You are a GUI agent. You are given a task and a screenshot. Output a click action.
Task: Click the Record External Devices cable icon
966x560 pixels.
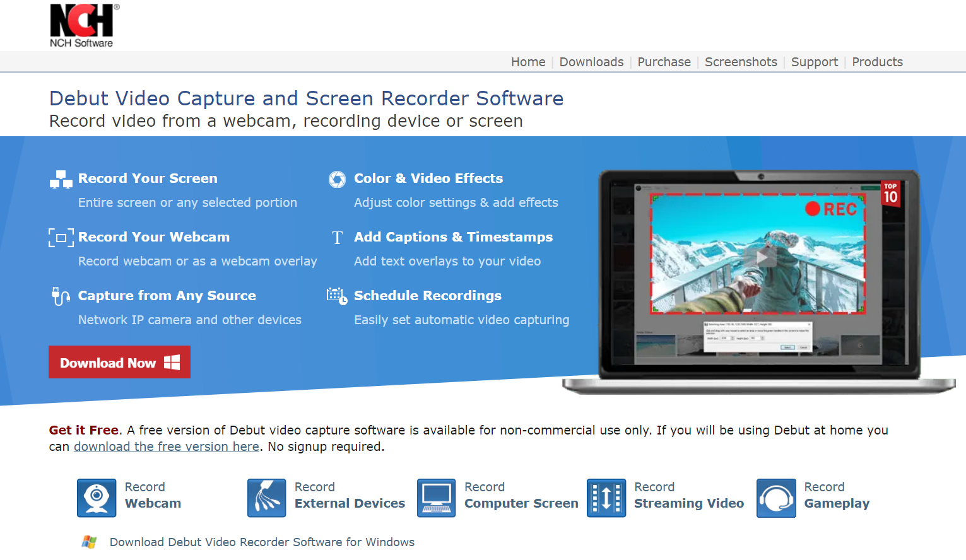click(x=266, y=498)
